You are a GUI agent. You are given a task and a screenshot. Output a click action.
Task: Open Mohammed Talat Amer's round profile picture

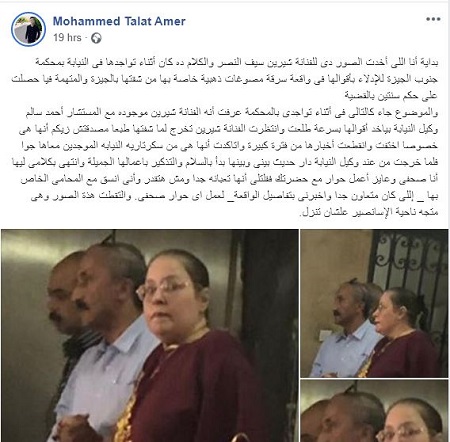click(28, 29)
